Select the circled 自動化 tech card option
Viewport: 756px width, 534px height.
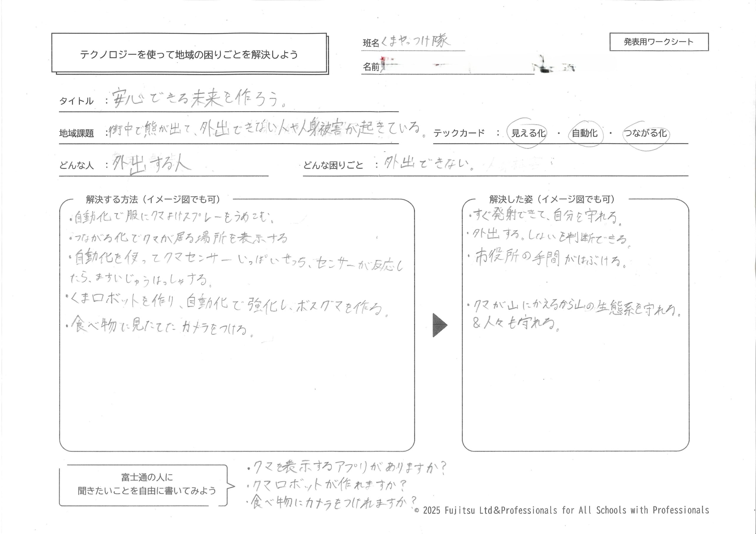tap(584, 133)
